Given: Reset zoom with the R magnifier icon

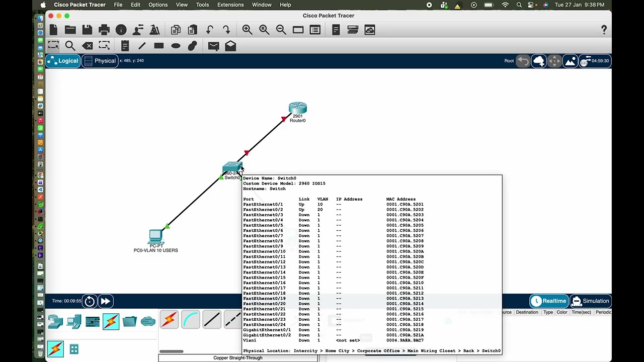Looking at the screenshot, I should 264,30.
